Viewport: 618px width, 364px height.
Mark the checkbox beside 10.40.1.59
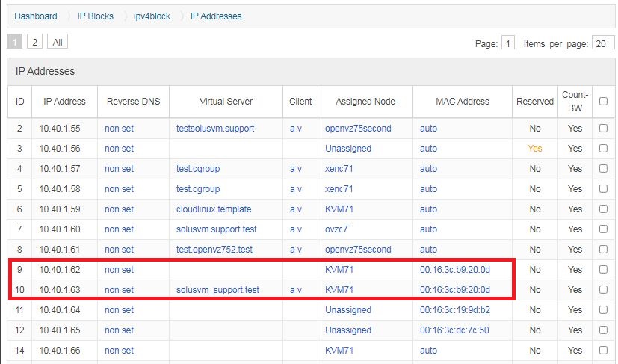pyautogui.click(x=603, y=209)
